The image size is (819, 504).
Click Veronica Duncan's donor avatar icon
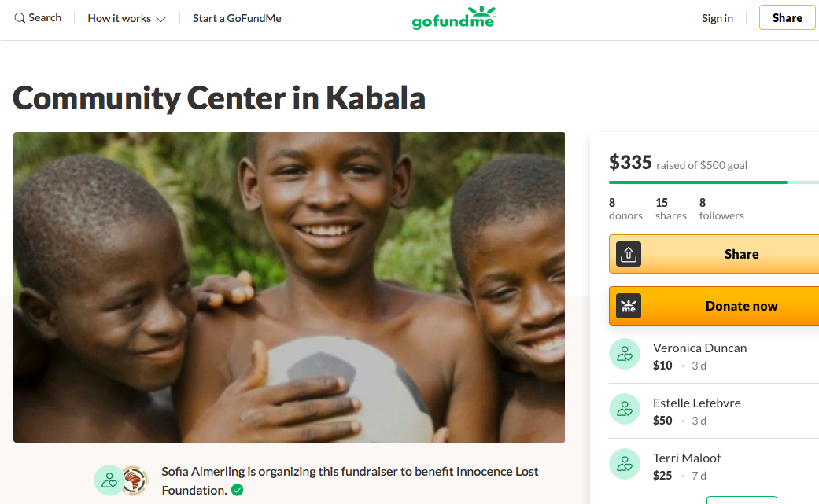[625, 354]
